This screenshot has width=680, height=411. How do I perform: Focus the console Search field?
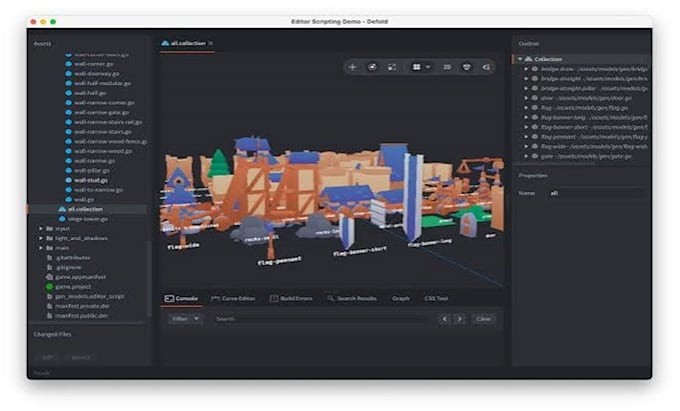321,319
